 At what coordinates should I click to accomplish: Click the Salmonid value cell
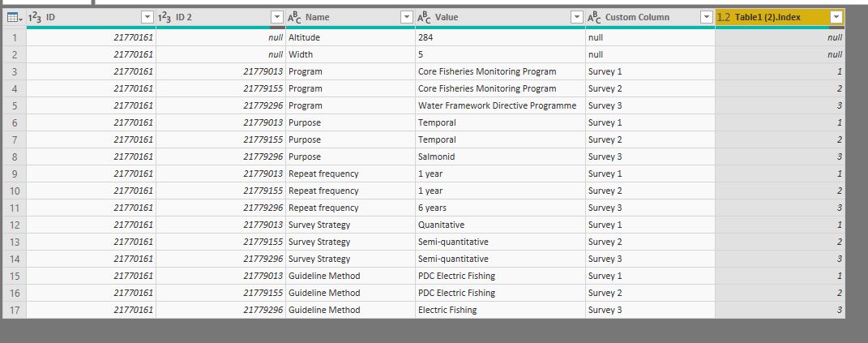click(500, 156)
